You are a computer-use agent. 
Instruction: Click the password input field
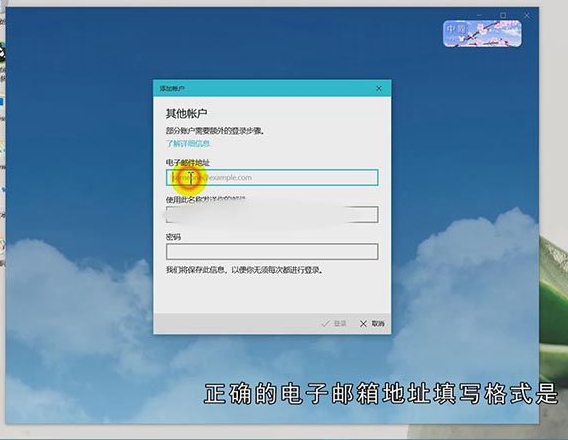pyautogui.click(x=272, y=252)
